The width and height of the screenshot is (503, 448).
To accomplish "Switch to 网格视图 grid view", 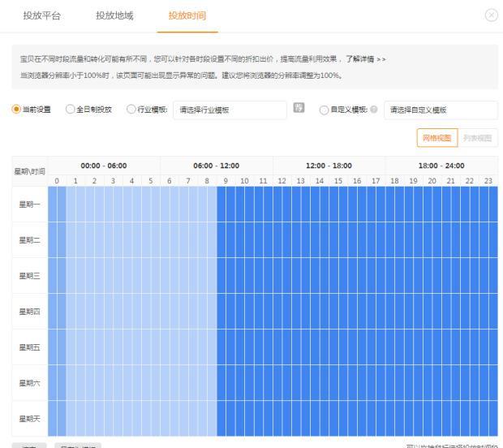I will tap(437, 138).
